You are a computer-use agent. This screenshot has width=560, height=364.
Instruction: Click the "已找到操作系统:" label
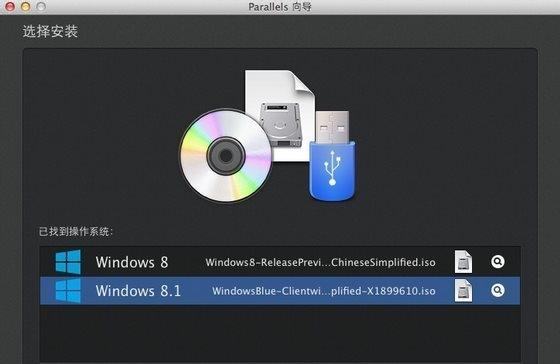pyautogui.click(x=76, y=232)
